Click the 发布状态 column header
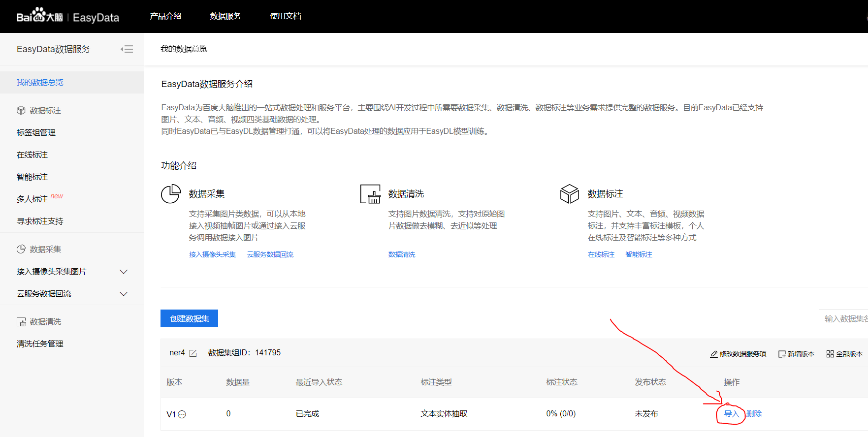 pos(650,382)
